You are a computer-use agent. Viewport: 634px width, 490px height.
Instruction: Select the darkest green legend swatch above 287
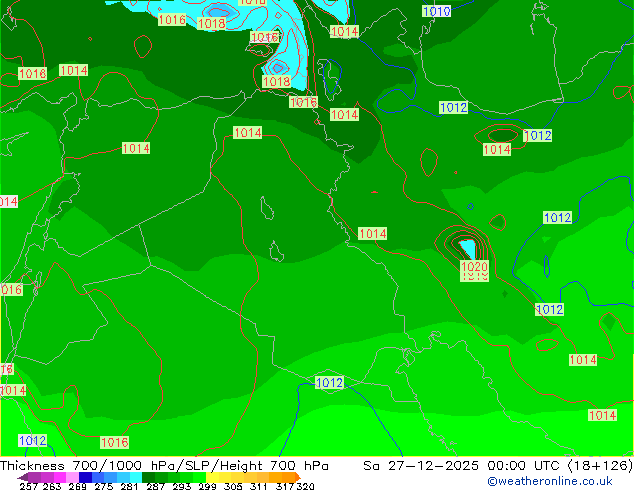[x=148, y=477]
